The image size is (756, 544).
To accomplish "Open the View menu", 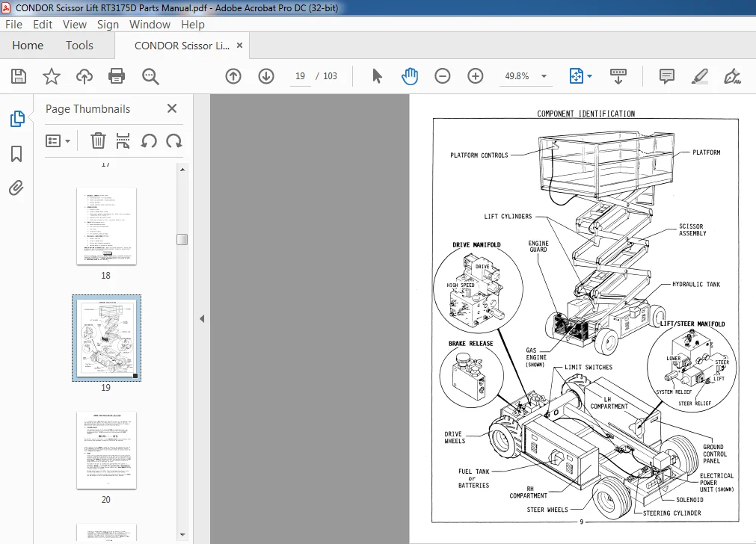I will click(75, 25).
